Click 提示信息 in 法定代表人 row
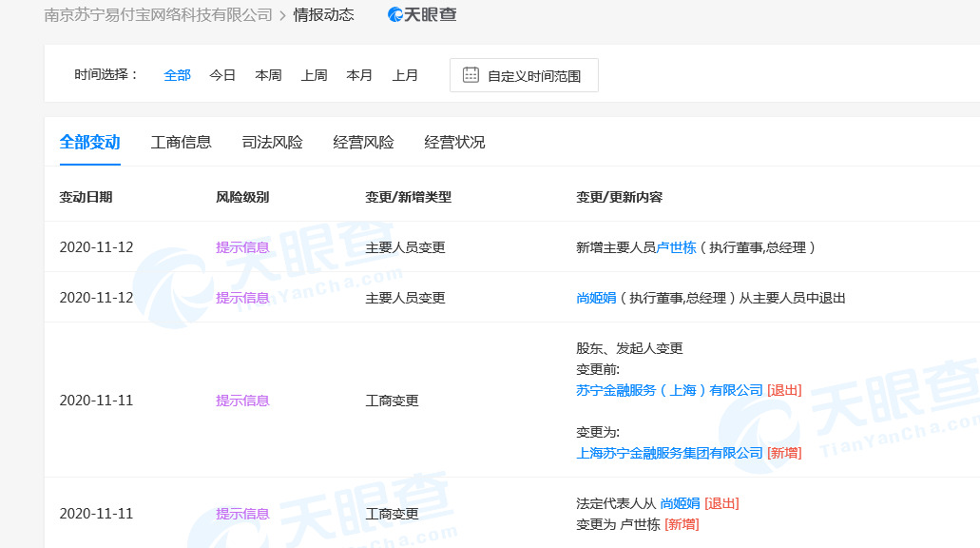 point(242,514)
